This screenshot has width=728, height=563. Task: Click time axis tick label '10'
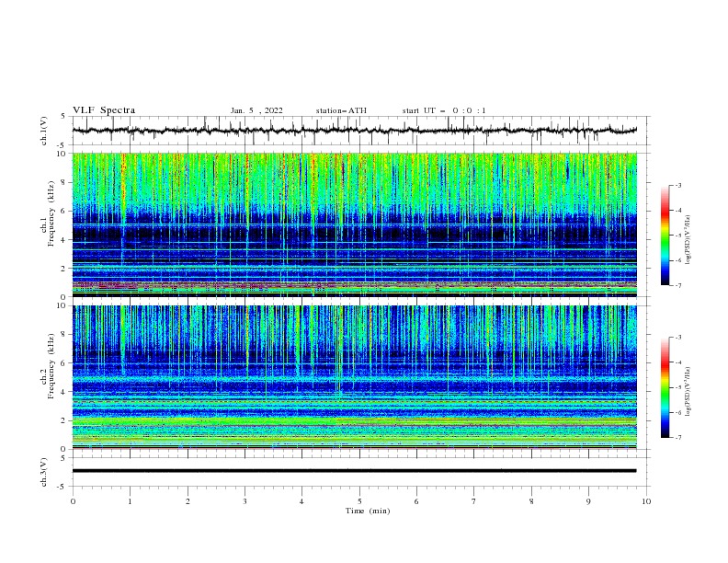click(x=646, y=501)
